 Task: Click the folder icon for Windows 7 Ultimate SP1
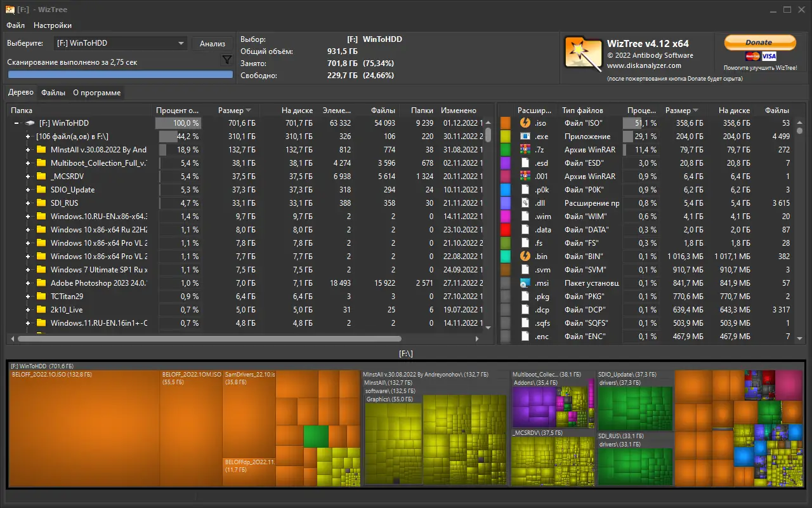[42, 270]
